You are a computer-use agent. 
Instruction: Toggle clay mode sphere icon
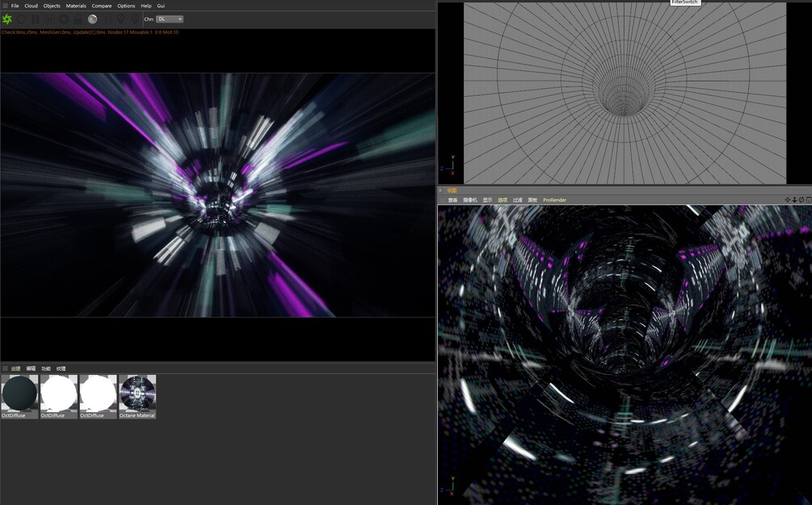92,19
